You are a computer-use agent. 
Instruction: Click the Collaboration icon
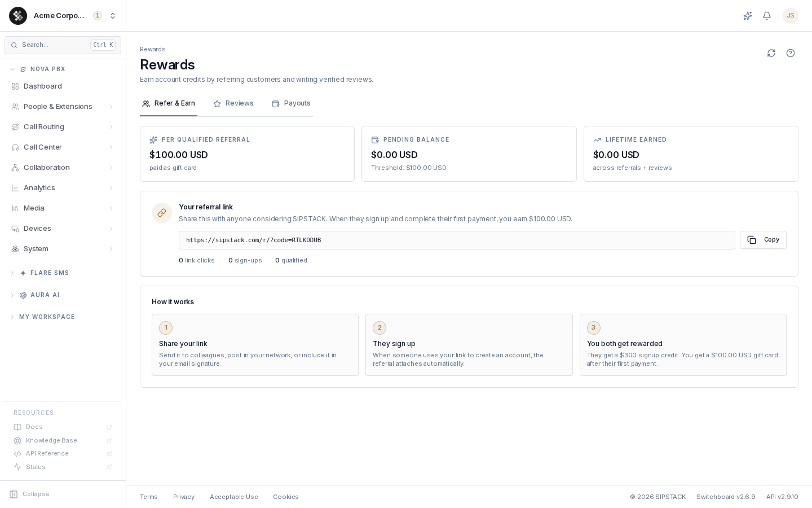click(x=15, y=168)
